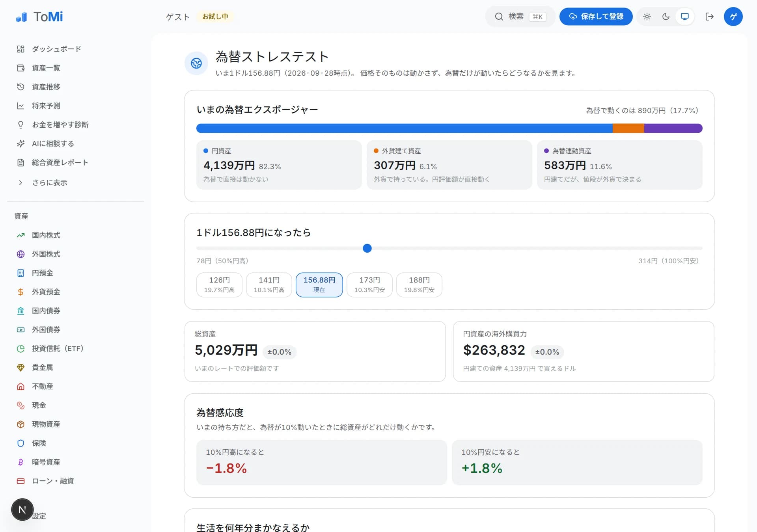Select 不動産 house icon
Viewport: 757px width, 532px height.
coord(21,386)
